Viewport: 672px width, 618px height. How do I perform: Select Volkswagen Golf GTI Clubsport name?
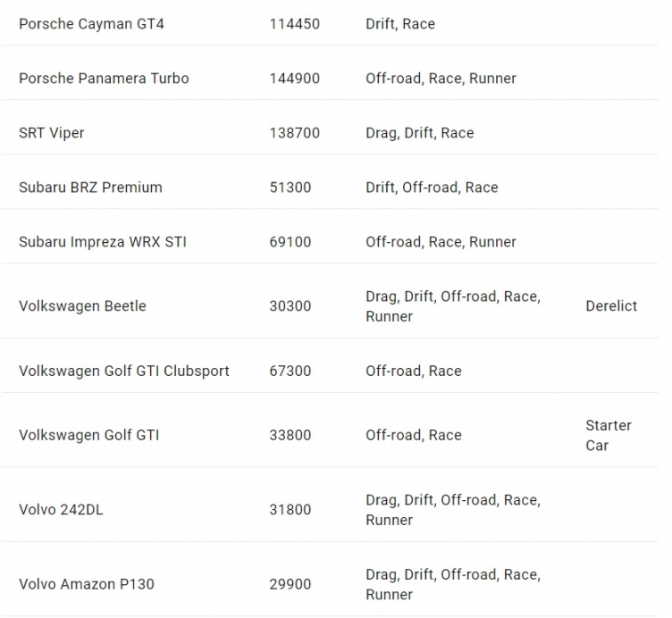124,371
